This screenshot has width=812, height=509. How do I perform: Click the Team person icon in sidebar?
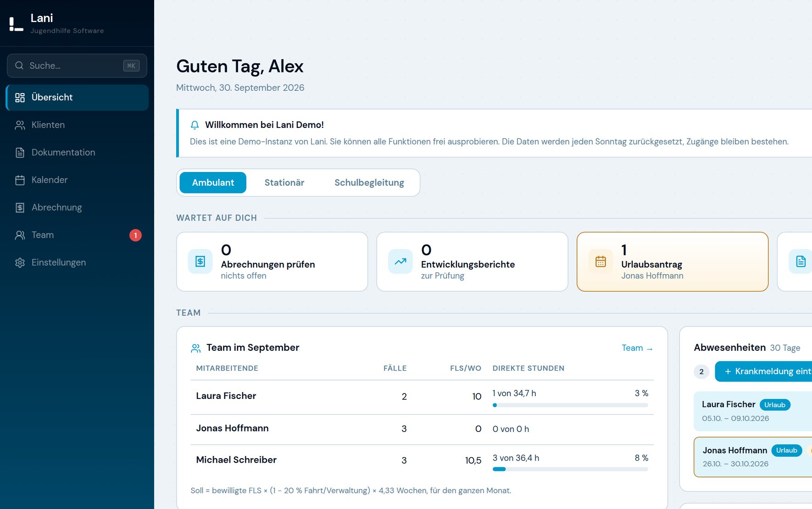(x=20, y=235)
